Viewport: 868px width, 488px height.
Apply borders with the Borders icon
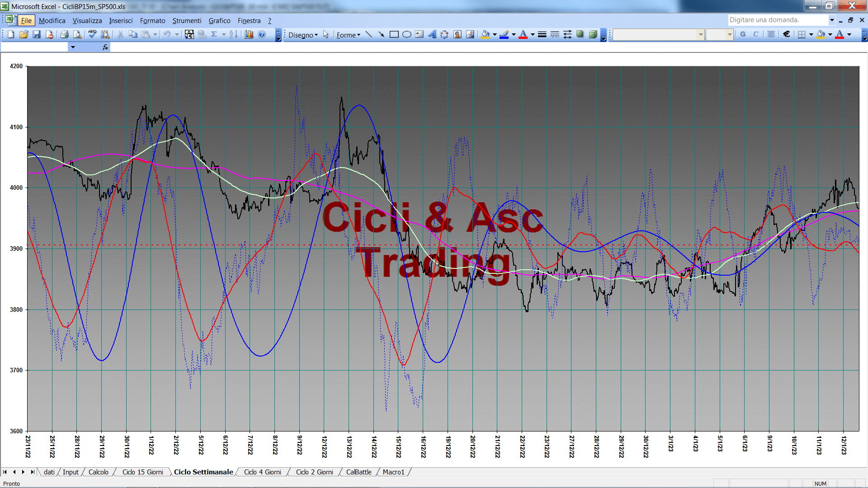tap(802, 34)
